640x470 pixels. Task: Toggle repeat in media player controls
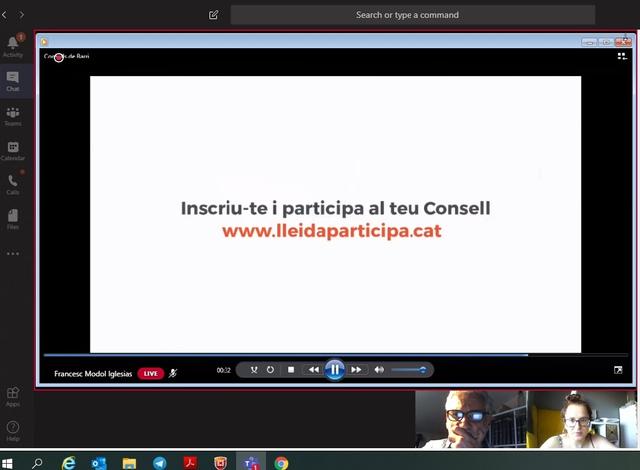[x=270, y=370]
